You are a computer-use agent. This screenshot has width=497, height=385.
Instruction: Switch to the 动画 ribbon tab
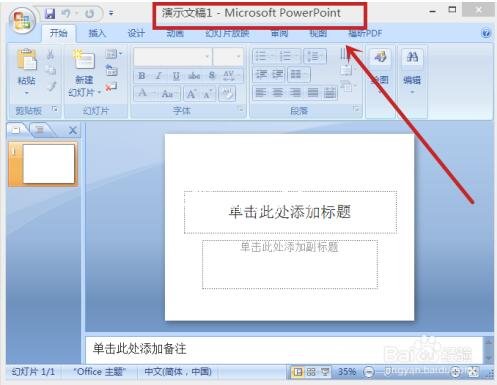175,33
